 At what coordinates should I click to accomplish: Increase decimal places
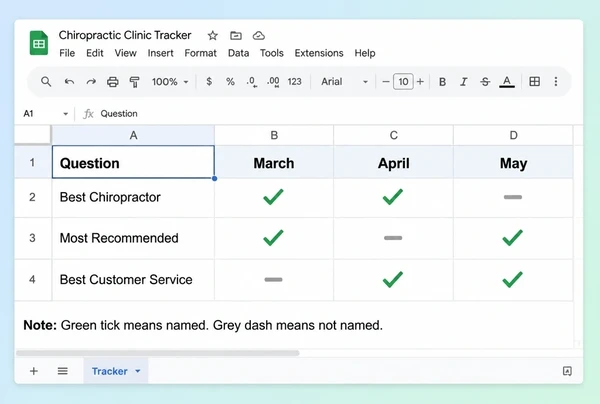coord(273,82)
